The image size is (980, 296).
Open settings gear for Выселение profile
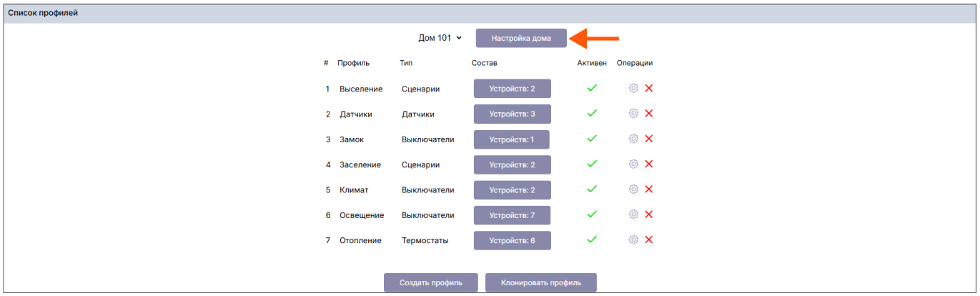click(633, 88)
